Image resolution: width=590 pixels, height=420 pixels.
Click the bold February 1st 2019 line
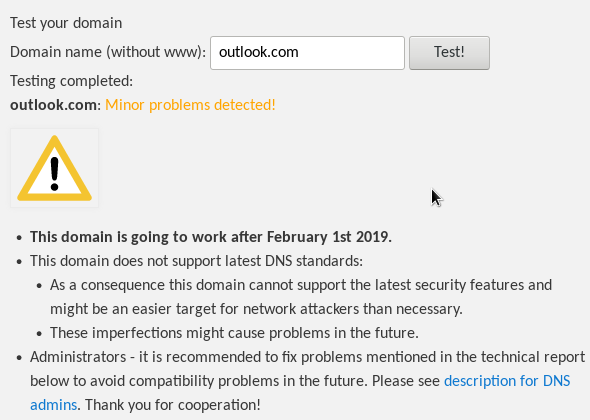tap(211, 237)
